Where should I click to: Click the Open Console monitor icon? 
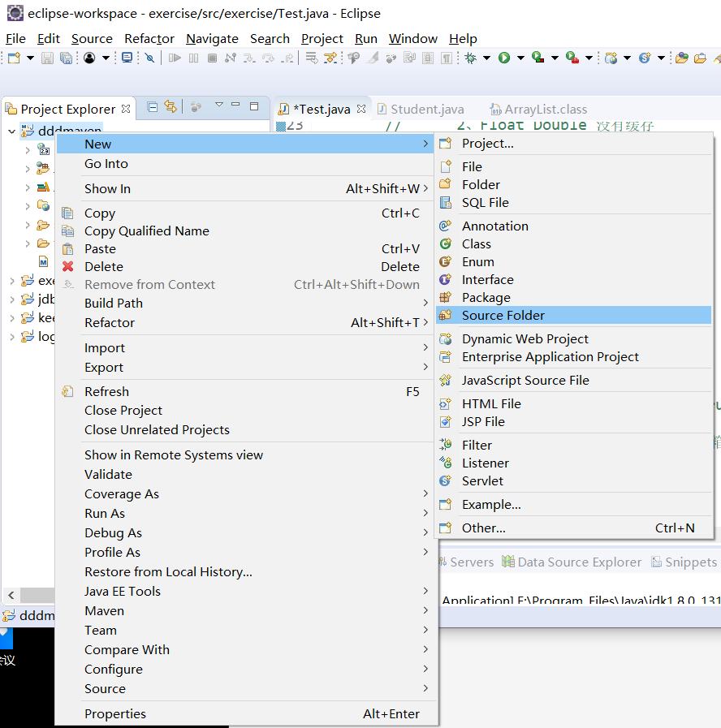coord(127,58)
